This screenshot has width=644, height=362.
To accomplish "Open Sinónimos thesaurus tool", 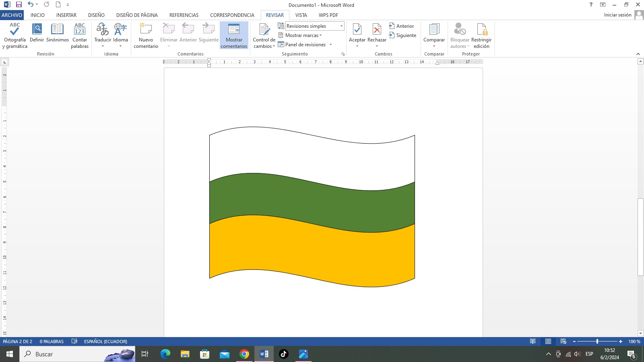I will point(57,30).
